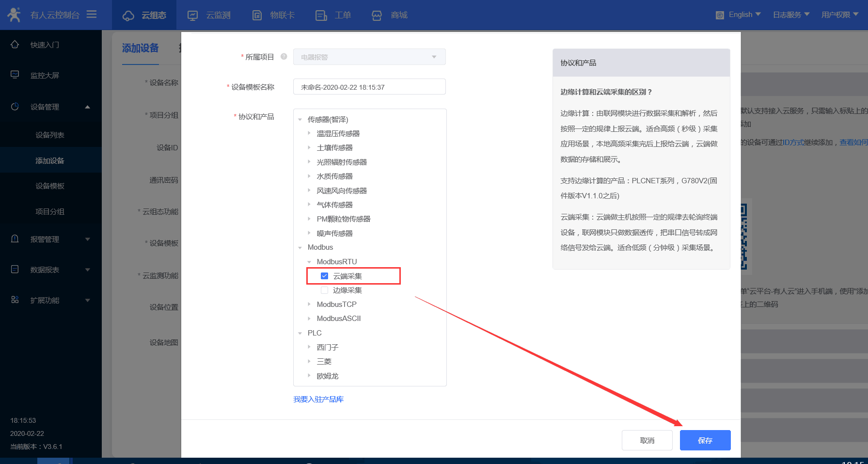Click the 工单 work order icon
Screen dimensions: 868x464
pyautogui.click(x=321, y=16)
